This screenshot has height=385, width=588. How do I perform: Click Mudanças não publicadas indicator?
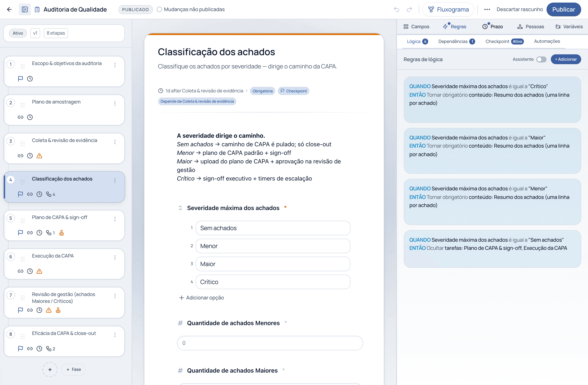click(x=191, y=9)
